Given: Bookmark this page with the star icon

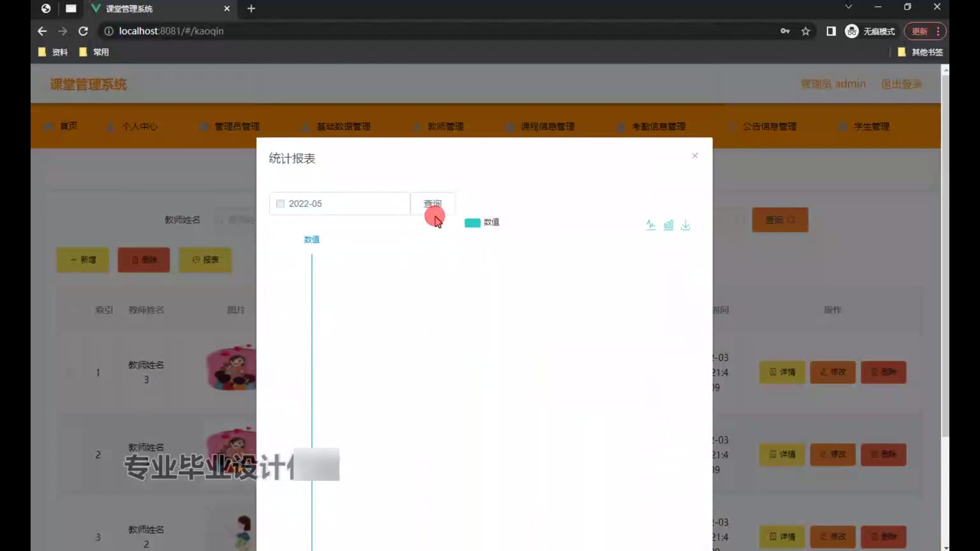Looking at the screenshot, I should [x=805, y=31].
